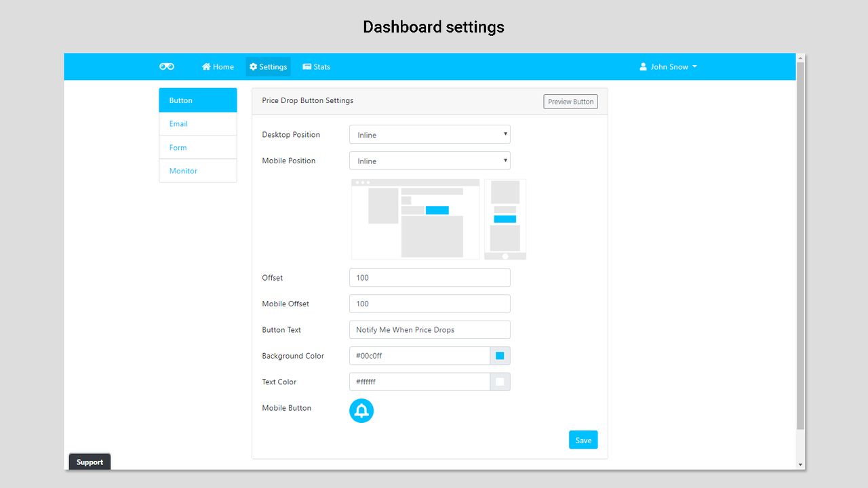Screen dimensions: 868x488
Task: Select the Home icon in the navbar
Action: click(207, 66)
